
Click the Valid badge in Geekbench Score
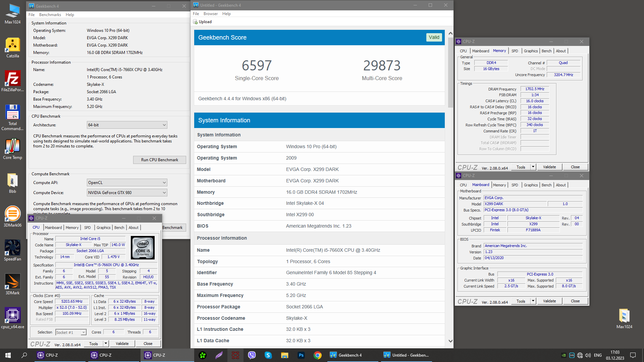pos(434,38)
